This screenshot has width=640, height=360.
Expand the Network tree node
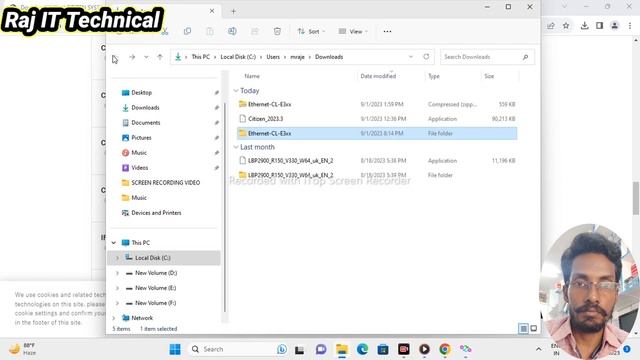(x=114, y=318)
